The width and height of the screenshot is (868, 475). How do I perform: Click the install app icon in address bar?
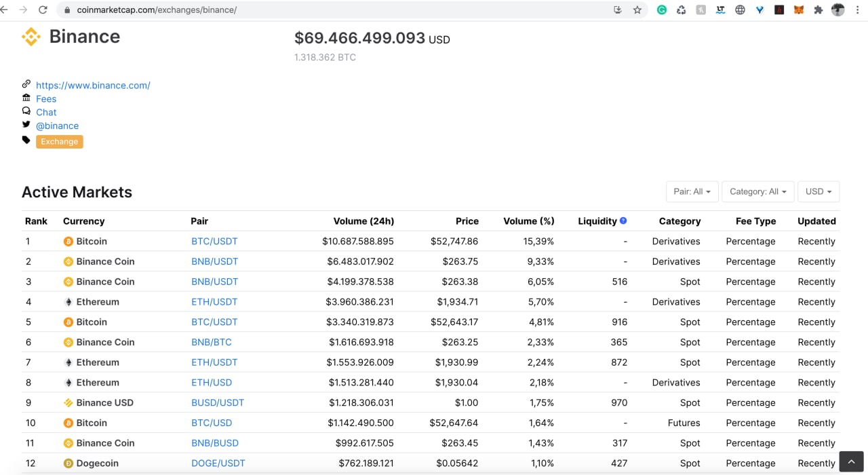[618, 10]
